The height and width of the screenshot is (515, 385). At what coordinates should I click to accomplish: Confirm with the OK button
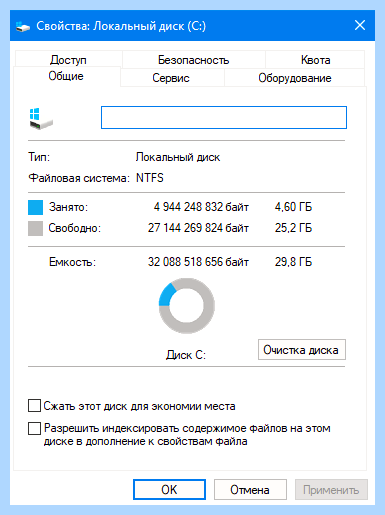point(169,490)
